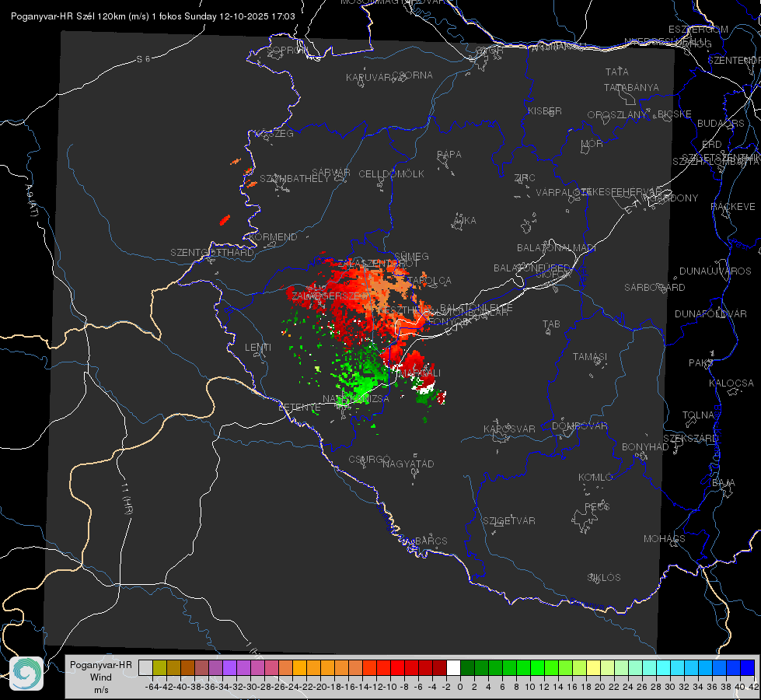Click the SZOMBATHELY label
Viewport: 761px width, 700px height.
[x=294, y=179]
